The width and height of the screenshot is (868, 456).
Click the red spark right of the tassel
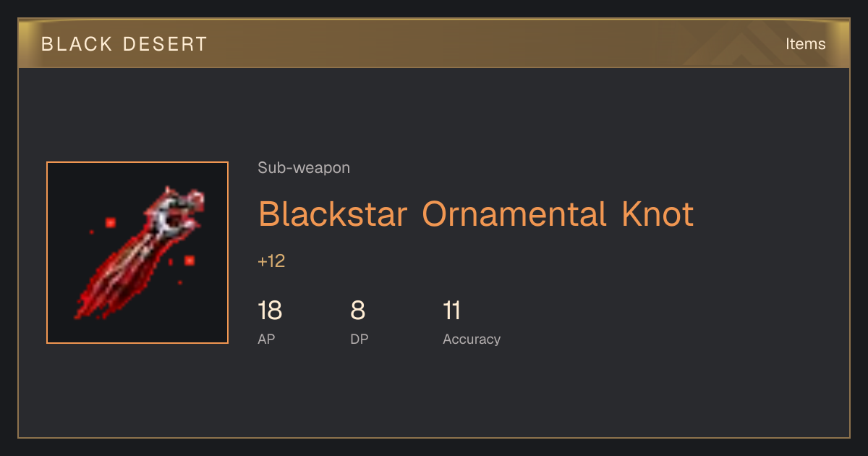190,260
